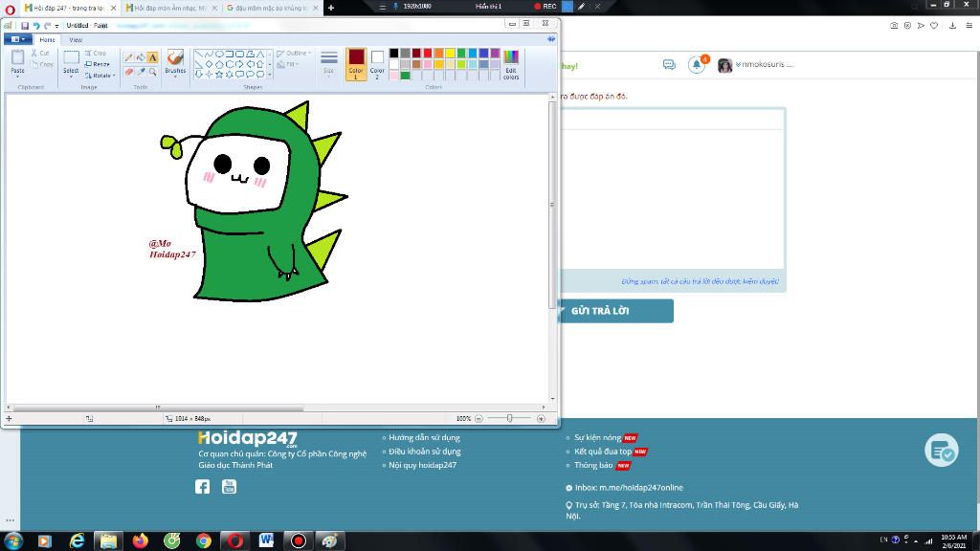
Task: Click the Opera heart bookmark icon
Action: pos(934,26)
